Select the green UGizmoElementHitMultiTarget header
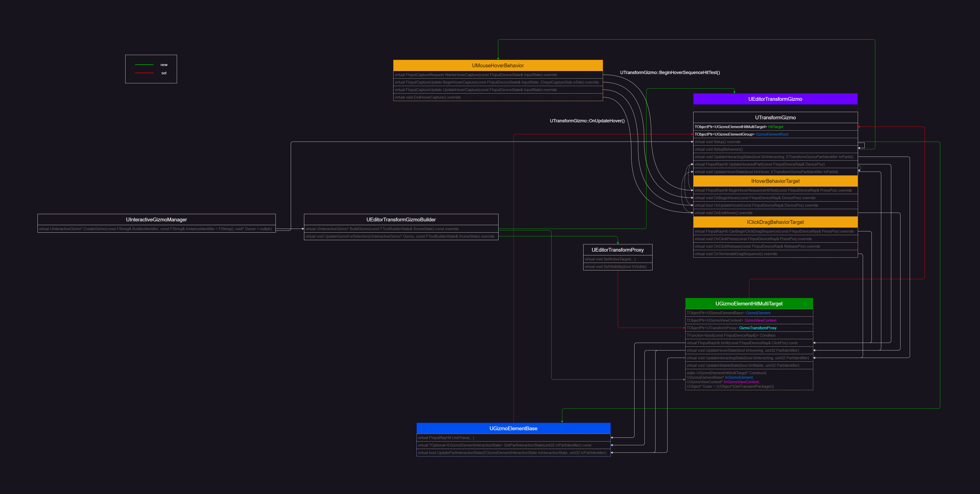The image size is (980, 494). [x=749, y=304]
